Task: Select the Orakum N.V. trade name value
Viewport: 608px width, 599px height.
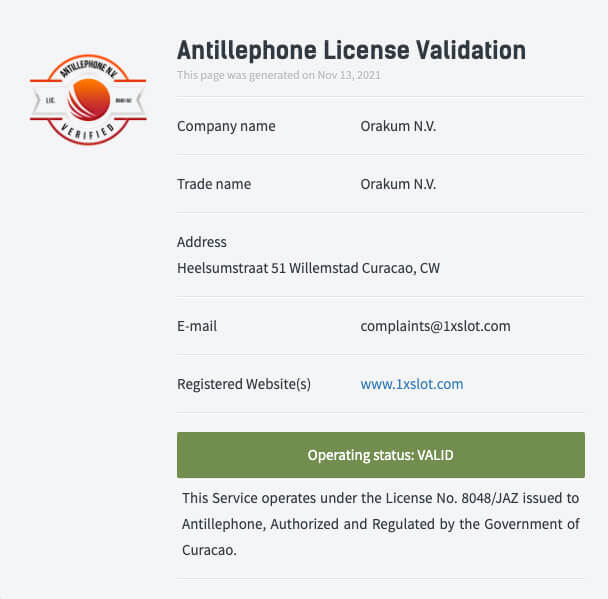Action: point(398,184)
